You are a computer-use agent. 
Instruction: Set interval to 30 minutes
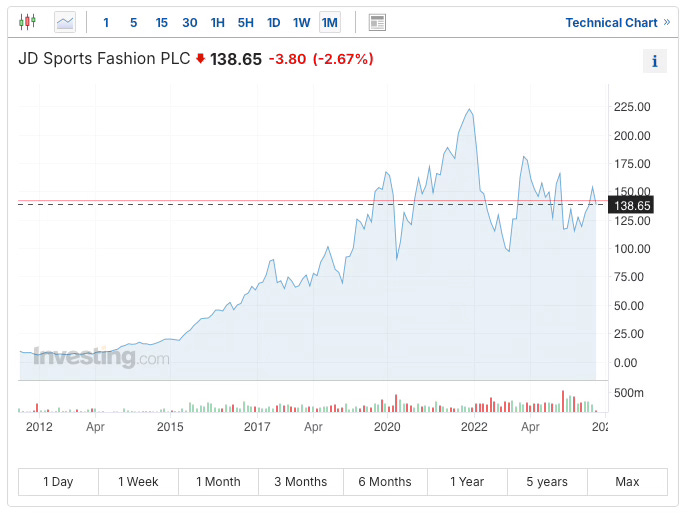click(190, 23)
